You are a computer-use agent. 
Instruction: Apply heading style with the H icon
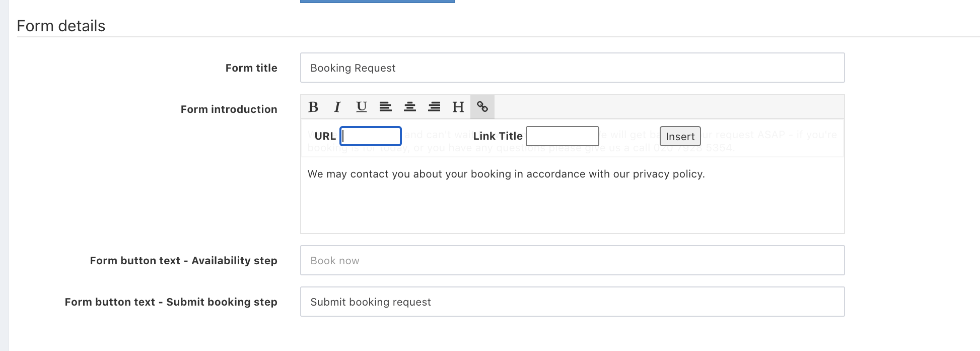click(458, 107)
